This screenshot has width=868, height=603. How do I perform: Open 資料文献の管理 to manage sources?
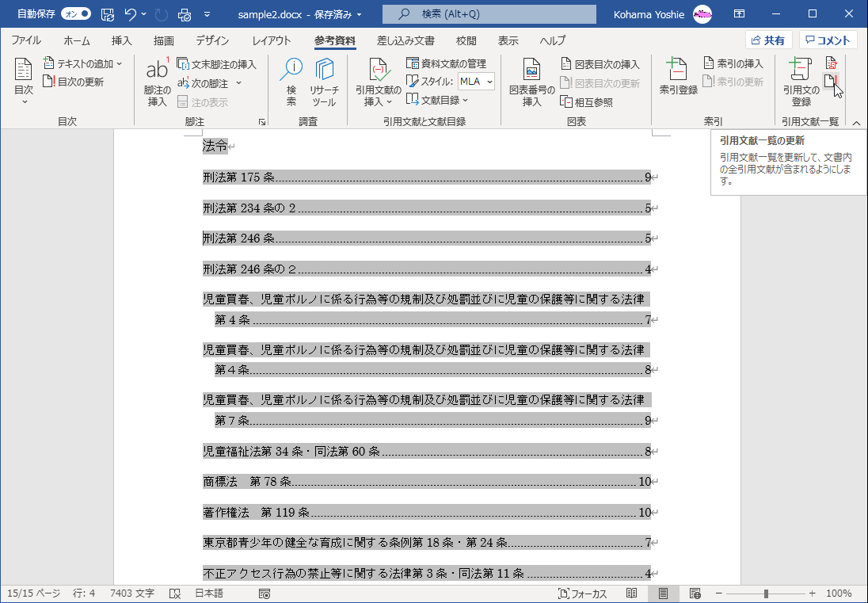click(x=444, y=64)
